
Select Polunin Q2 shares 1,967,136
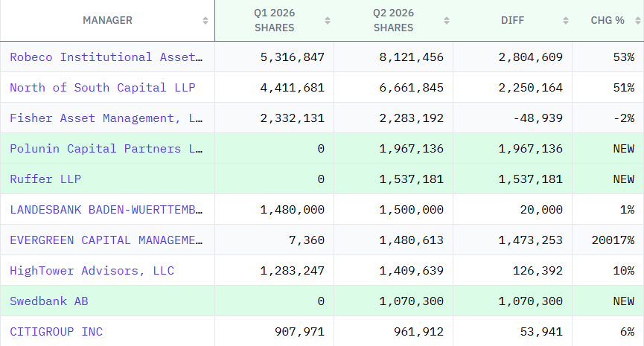point(412,149)
